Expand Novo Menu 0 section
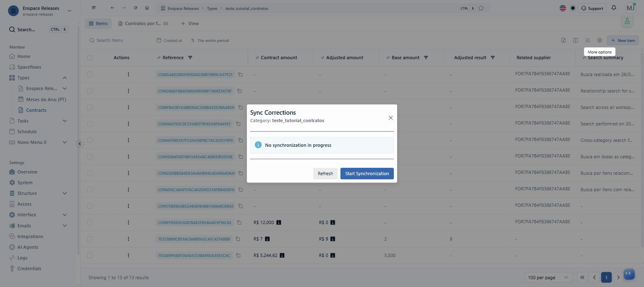This screenshot has width=644, height=287. tap(64, 142)
